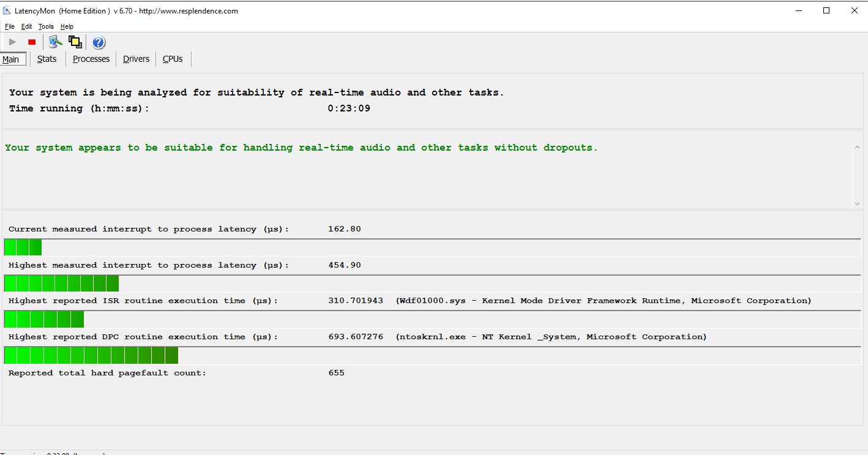Open the Help menu
The width and height of the screenshot is (868, 455).
coord(67,26)
